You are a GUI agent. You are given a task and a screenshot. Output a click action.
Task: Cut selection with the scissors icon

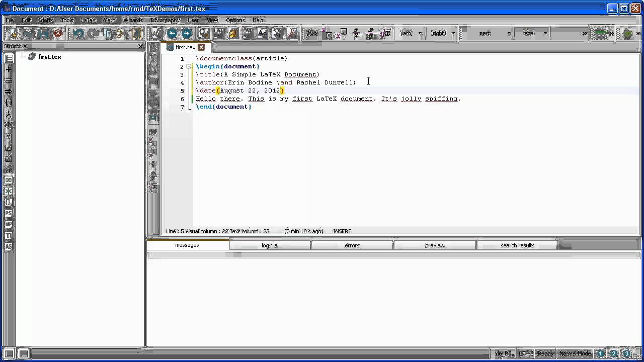click(122, 34)
